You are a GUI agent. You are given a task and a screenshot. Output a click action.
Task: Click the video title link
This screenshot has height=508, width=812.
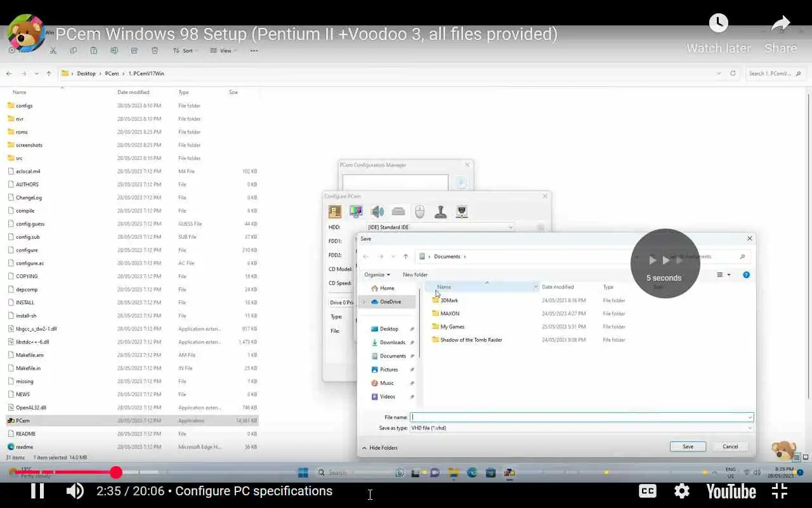point(306,34)
